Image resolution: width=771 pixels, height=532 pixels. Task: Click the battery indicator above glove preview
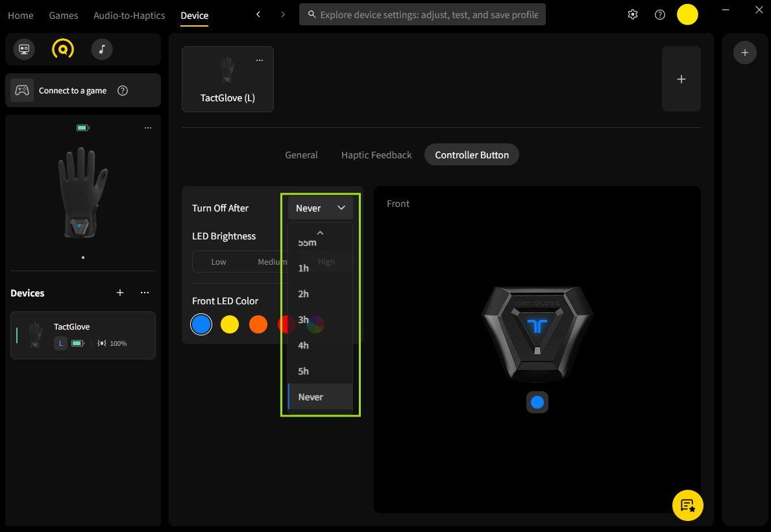click(82, 128)
